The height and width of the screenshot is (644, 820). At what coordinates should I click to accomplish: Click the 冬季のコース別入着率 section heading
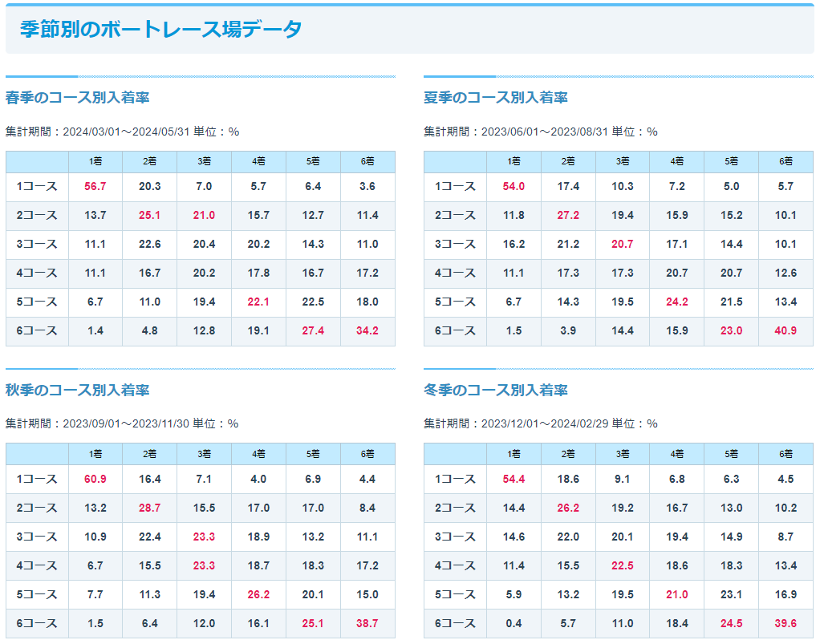(x=495, y=391)
